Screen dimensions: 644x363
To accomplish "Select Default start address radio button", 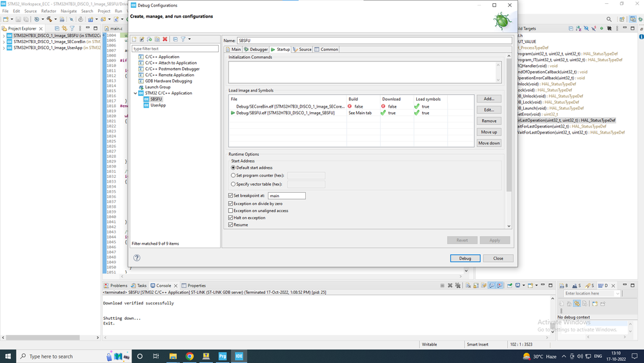I will pyautogui.click(x=234, y=168).
